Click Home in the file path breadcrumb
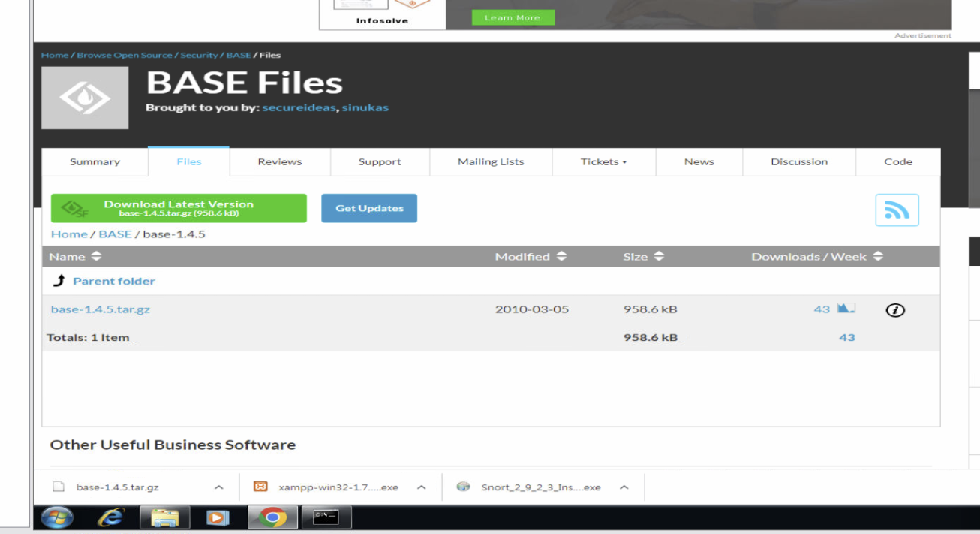980x534 pixels. tap(69, 234)
